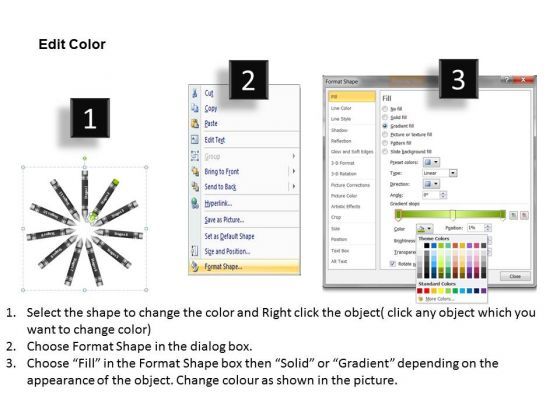Click the green crayon shape tip
This screenshot has height=420, width=560.
115,182
